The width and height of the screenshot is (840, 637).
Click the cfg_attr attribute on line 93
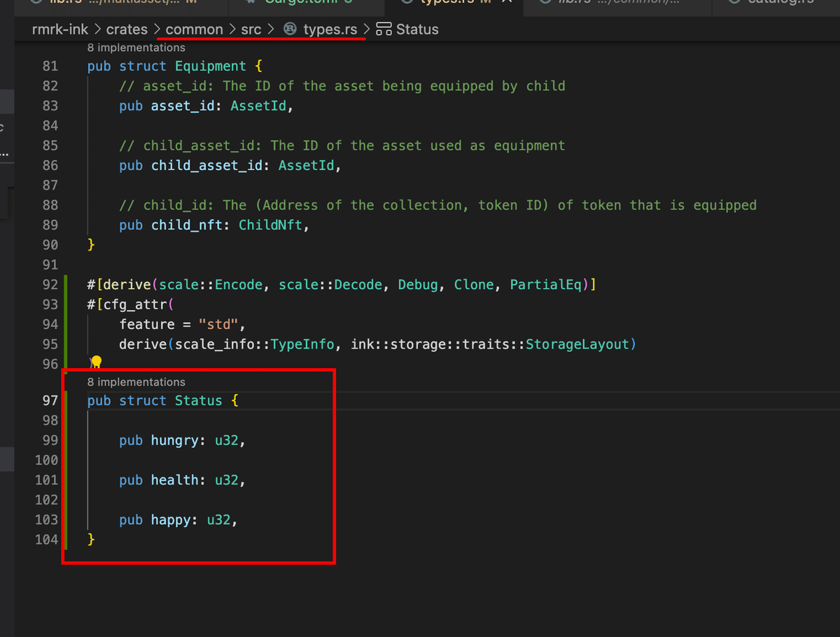pyautogui.click(x=135, y=304)
